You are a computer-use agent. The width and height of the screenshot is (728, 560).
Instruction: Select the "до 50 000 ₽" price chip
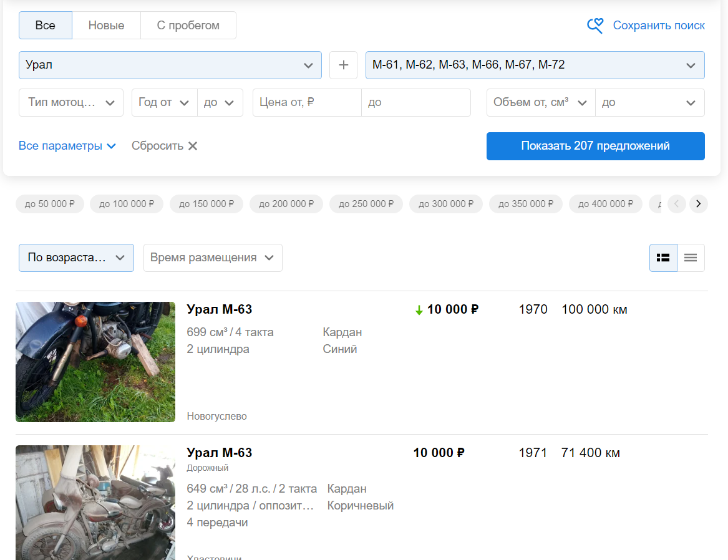pos(50,204)
